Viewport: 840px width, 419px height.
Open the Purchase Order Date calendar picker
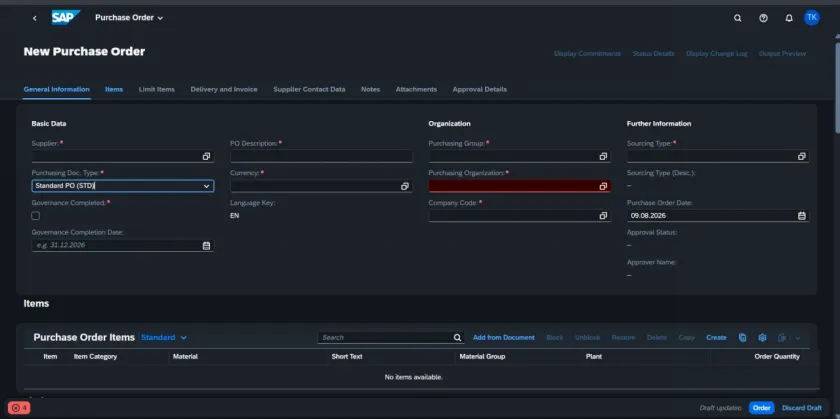801,216
